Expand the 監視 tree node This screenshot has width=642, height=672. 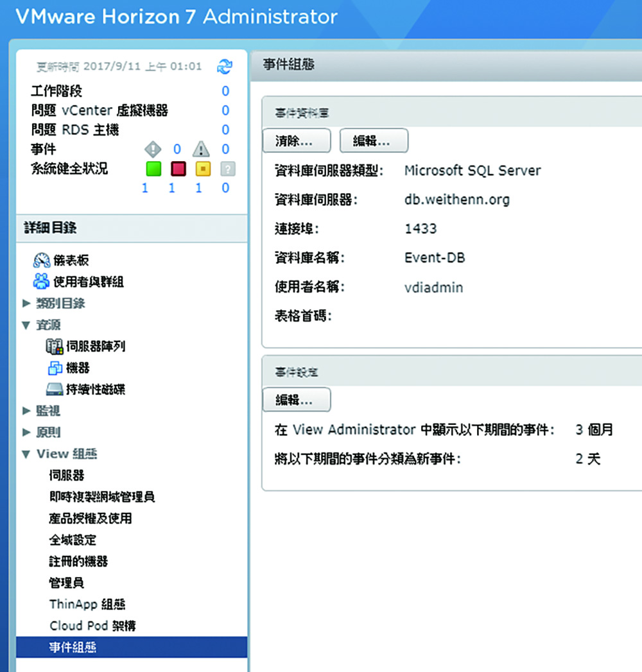point(26,411)
